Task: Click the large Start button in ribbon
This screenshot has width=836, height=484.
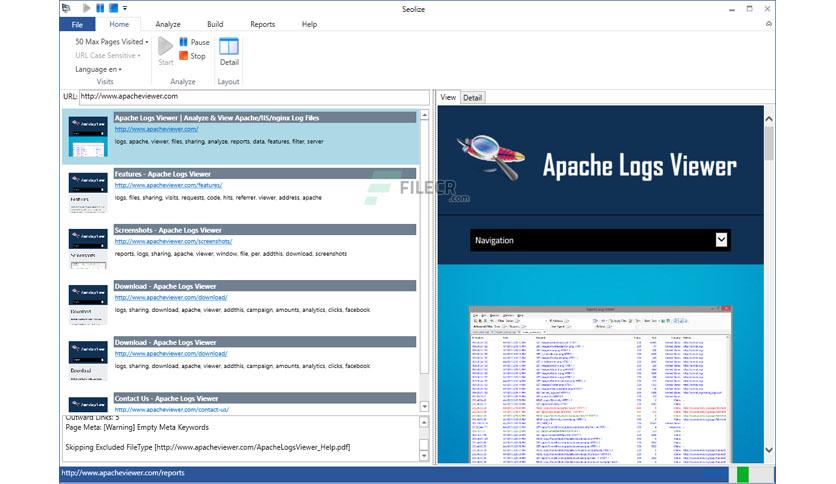Action: (x=165, y=51)
